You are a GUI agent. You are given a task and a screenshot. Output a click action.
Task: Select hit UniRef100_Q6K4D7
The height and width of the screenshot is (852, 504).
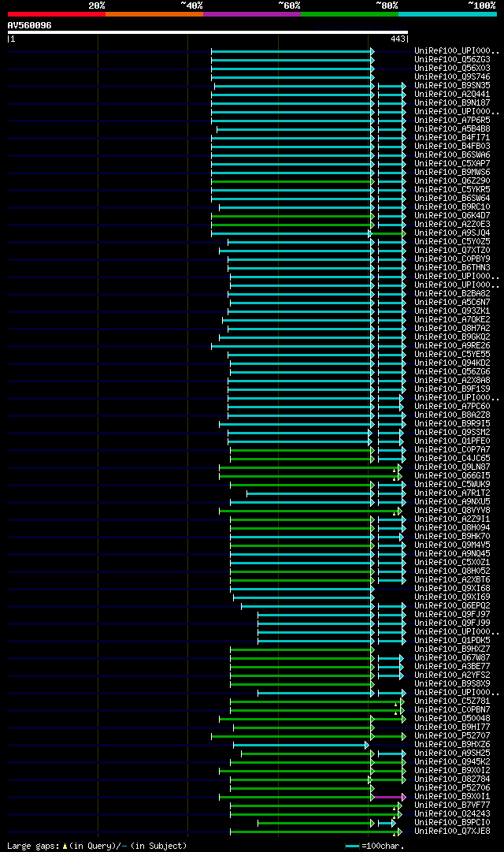pos(452,216)
